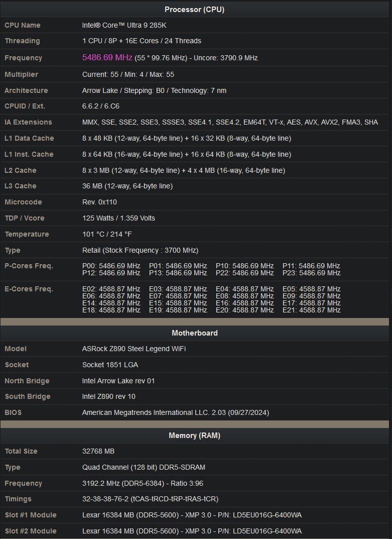Image resolution: width=392 pixels, height=539 pixels.
Task: Select the model ASRock Z890 Steel Legend WiFi
Action: click(x=134, y=349)
